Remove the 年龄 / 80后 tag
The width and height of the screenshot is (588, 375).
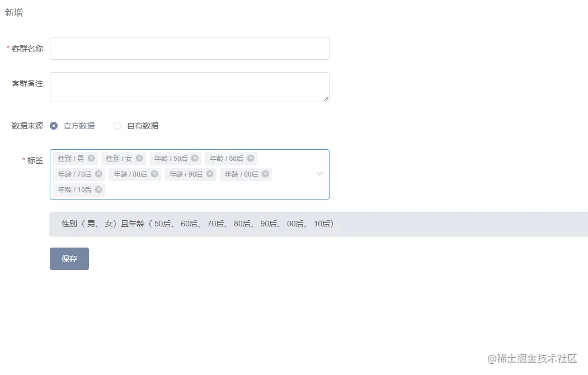[x=154, y=174]
